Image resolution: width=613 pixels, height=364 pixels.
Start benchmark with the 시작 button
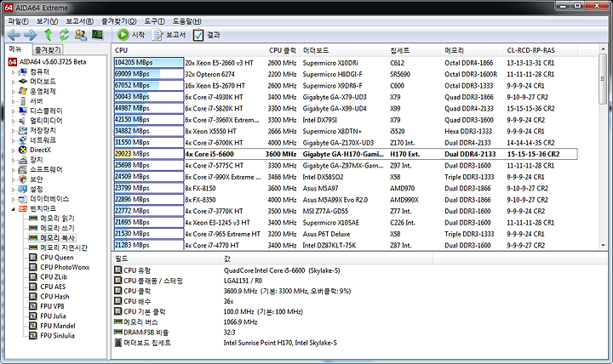tap(131, 35)
